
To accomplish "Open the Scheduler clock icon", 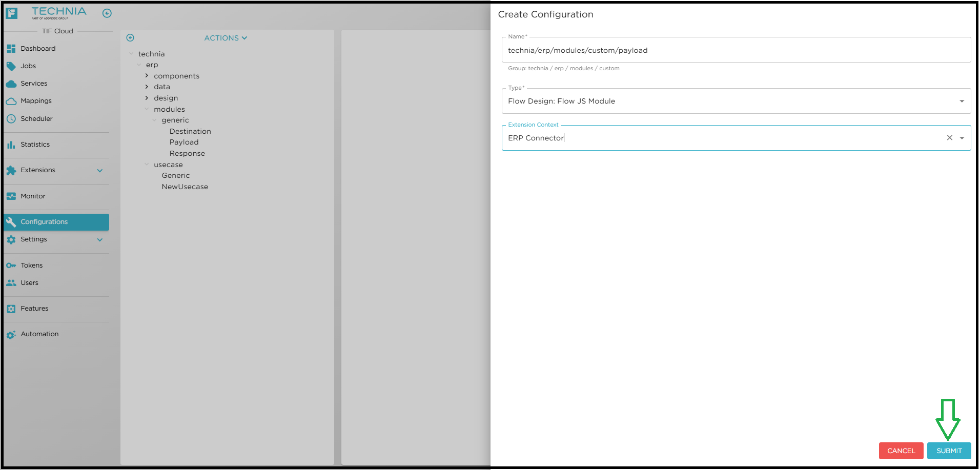I will click(11, 118).
